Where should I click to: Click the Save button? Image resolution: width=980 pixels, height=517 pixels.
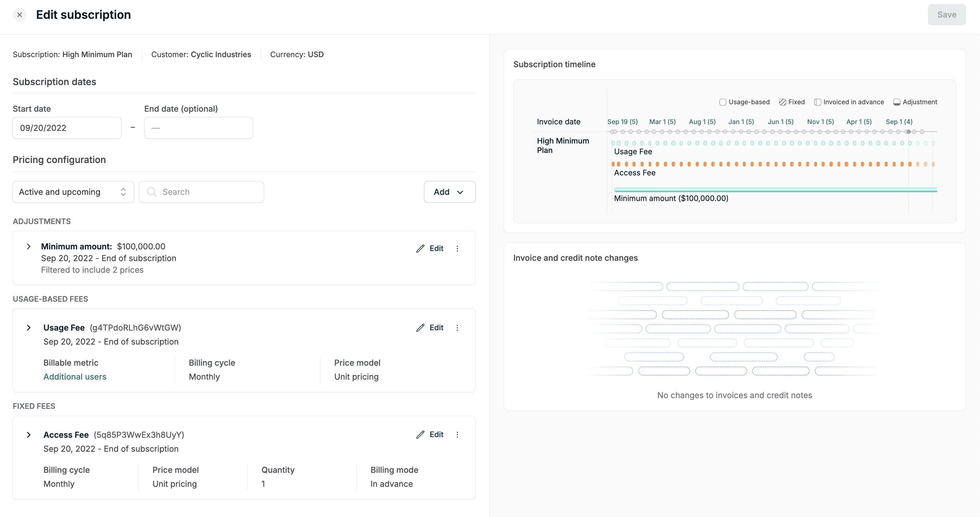(x=946, y=15)
